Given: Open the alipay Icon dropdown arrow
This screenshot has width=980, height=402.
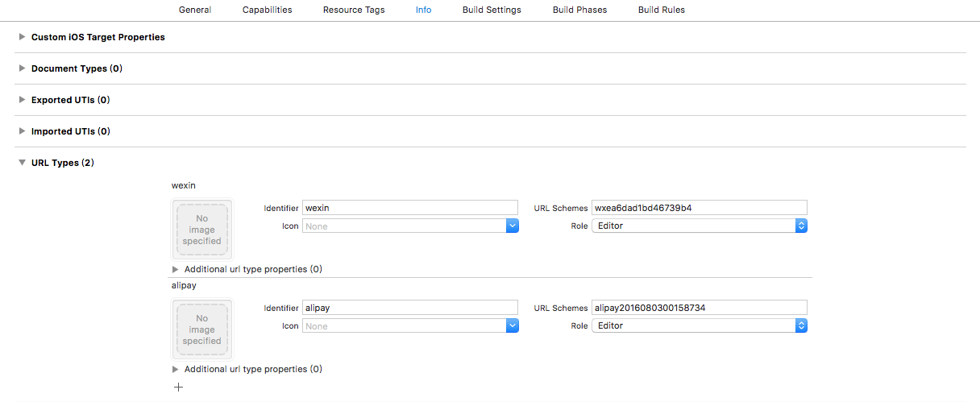Looking at the screenshot, I should [513, 326].
